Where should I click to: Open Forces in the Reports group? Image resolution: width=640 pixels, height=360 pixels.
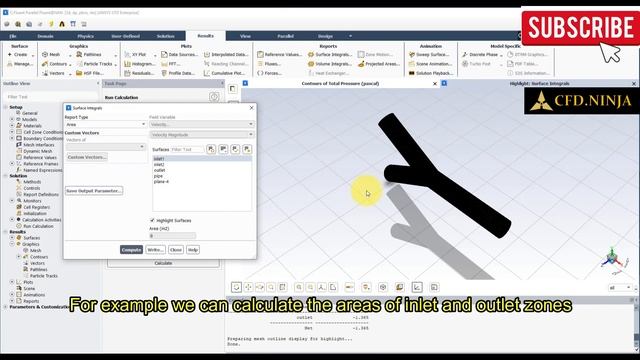pyautogui.click(x=269, y=73)
